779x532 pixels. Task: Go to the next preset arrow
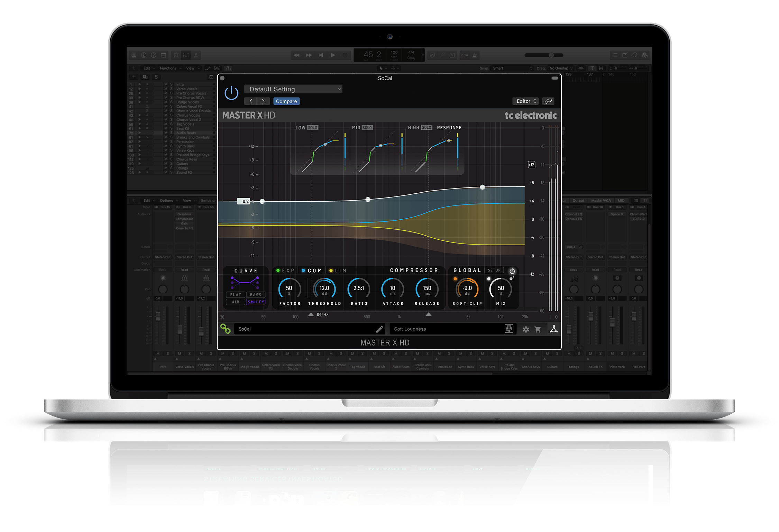click(x=263, y=101)
